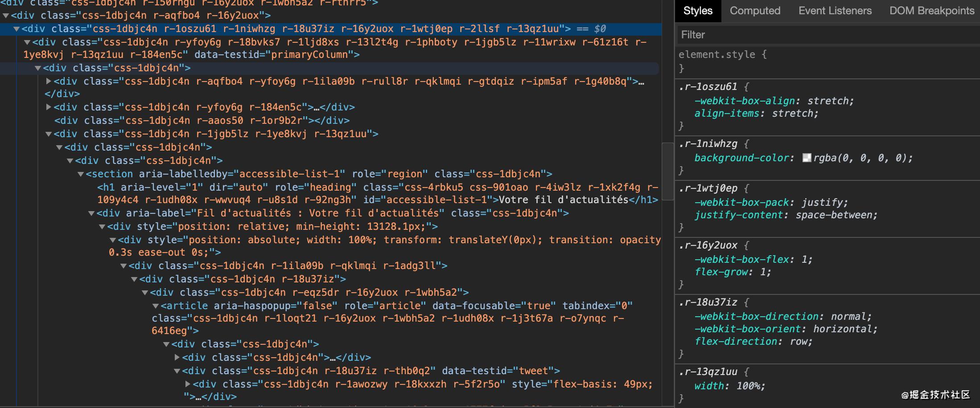980x408 pixels.
Task: Open the Event Listeners tab
Action: (x=835, y=11)
